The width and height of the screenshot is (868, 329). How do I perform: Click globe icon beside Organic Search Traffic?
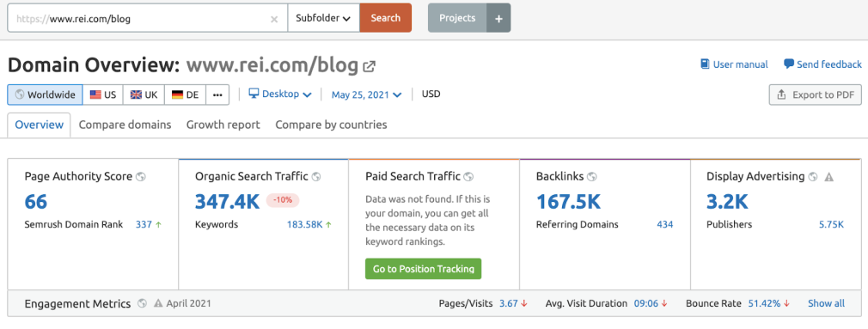pos(316,177)
